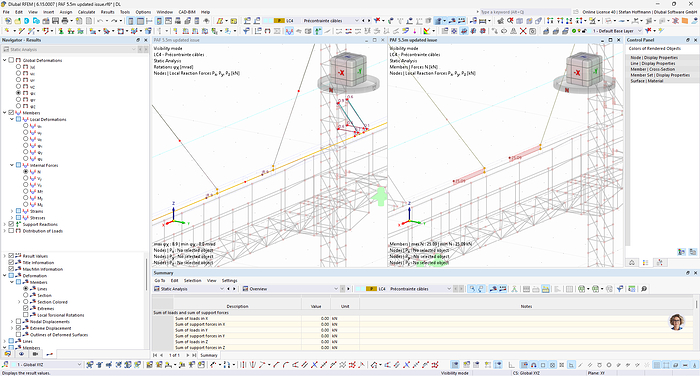
Task: Collapse the Local Deformations node
Action: pyautogui.click(x=12, y=119)
